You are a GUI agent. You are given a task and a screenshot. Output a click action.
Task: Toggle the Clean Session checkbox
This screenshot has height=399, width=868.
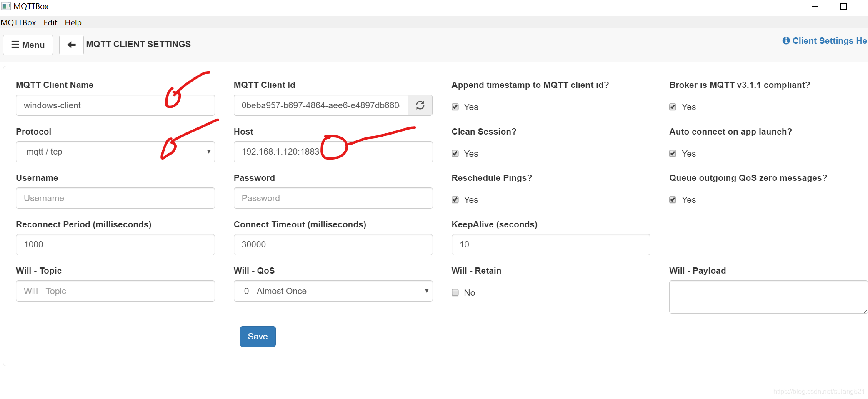(x=455, y=154)
